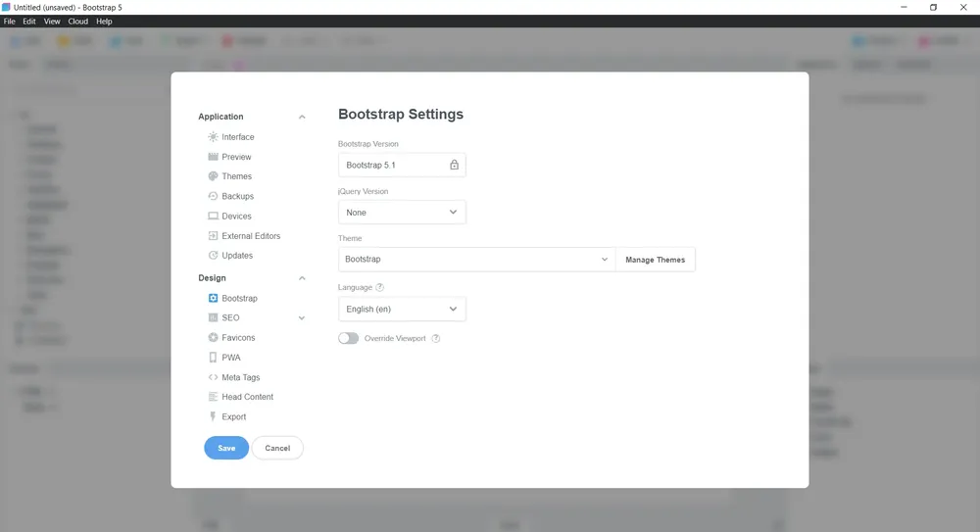The image size is (980, 532).
Task: Select the External Editors label
Action: (x=251, y=236)
